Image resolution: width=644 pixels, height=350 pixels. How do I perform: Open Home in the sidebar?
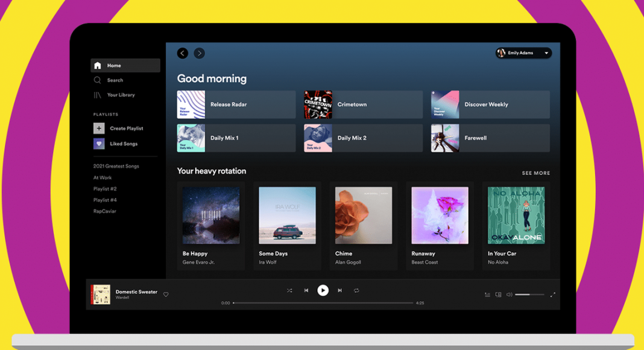tap(125, 65)
